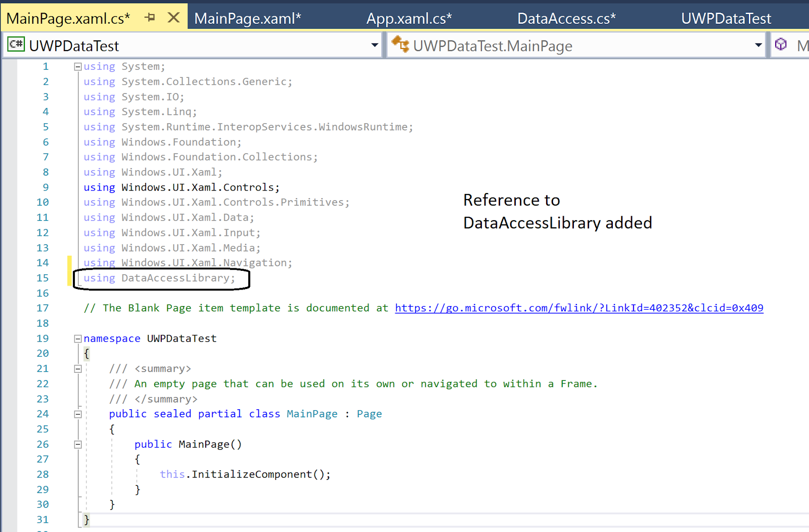Screen dimensions: 809x532
Task: Close the MainPage.xaml.cs tab
Action: [174, 17]
